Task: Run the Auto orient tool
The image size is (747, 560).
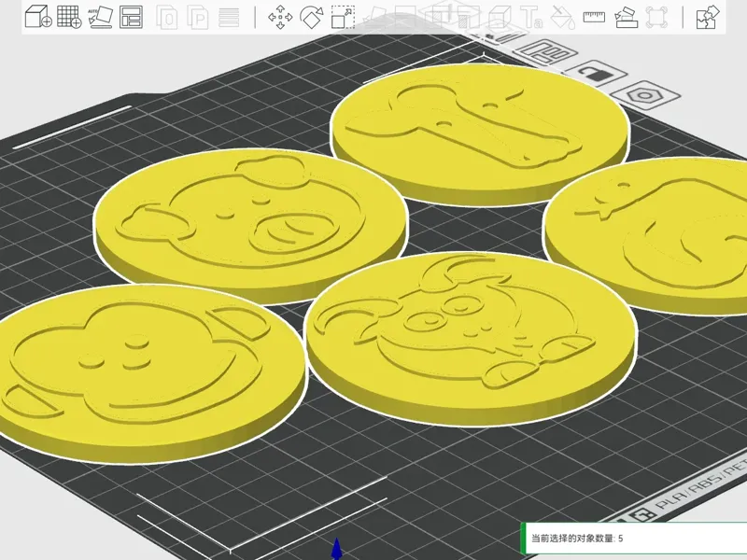Action: (x=101, y=17)
